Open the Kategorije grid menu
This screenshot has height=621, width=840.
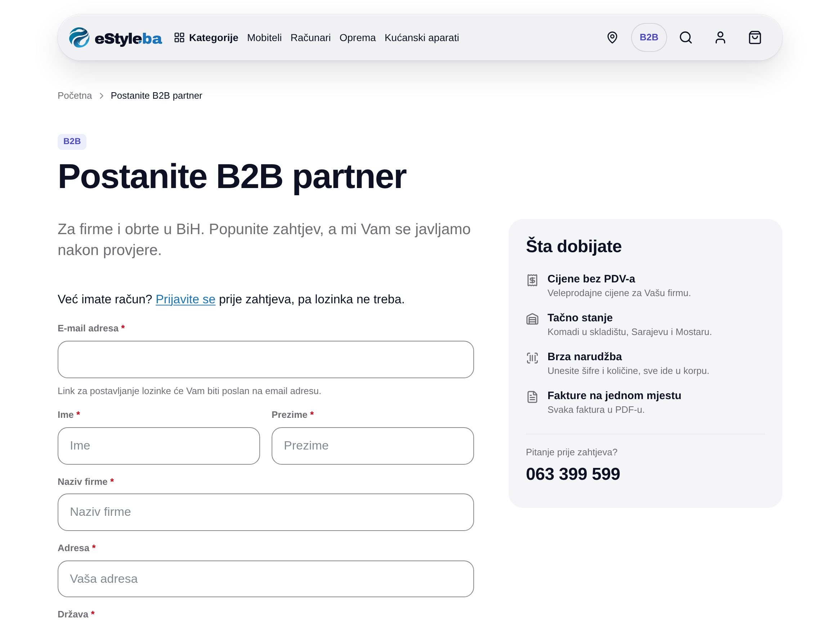click(x=206, y=37)
